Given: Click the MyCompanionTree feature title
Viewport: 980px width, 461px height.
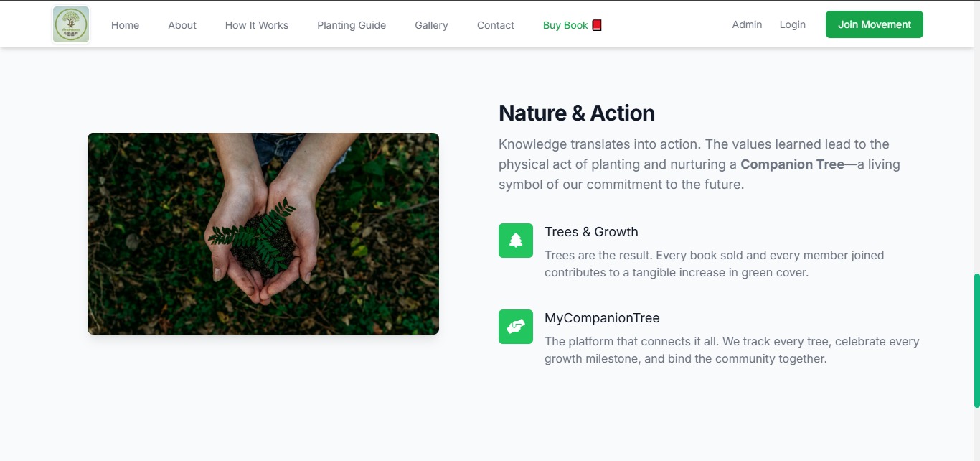Looking at the screenshot, I should 602,318.
